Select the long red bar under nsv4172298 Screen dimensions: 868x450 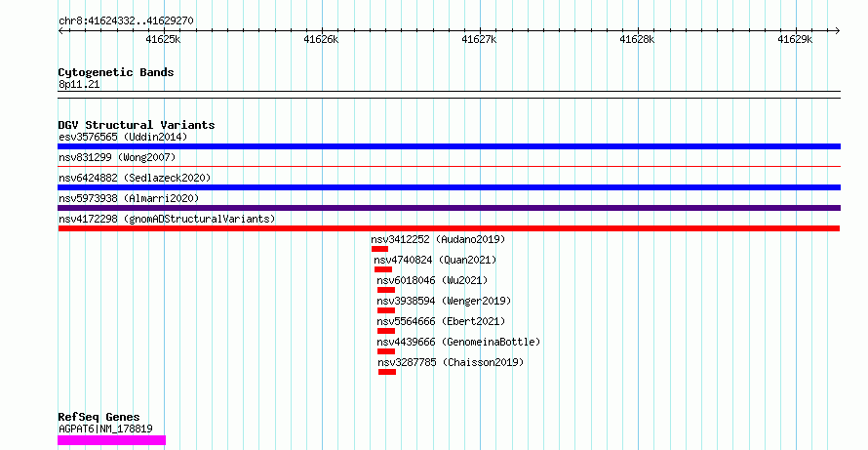449,228
